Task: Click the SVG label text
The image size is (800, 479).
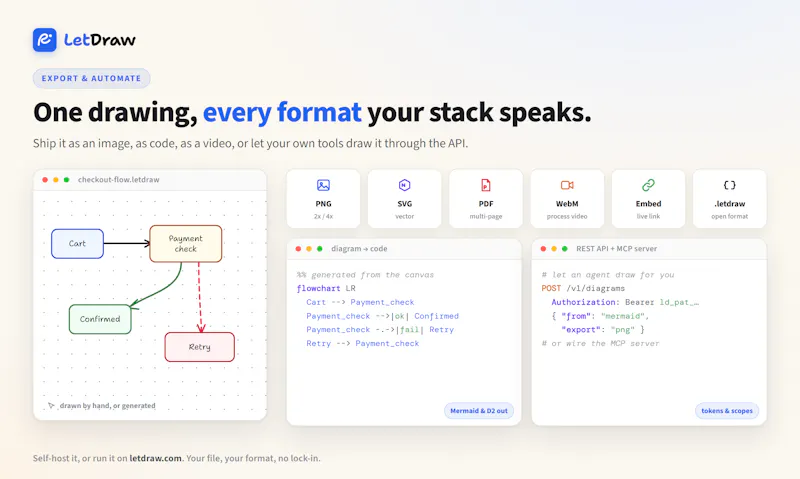Action: tap(405, 204)
